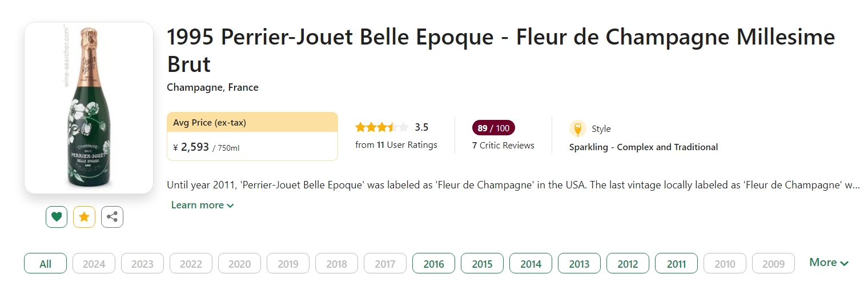Switch to the 2015 vintage
The width and height of the screenshot is (868, 294).
[x=482, y=264]
